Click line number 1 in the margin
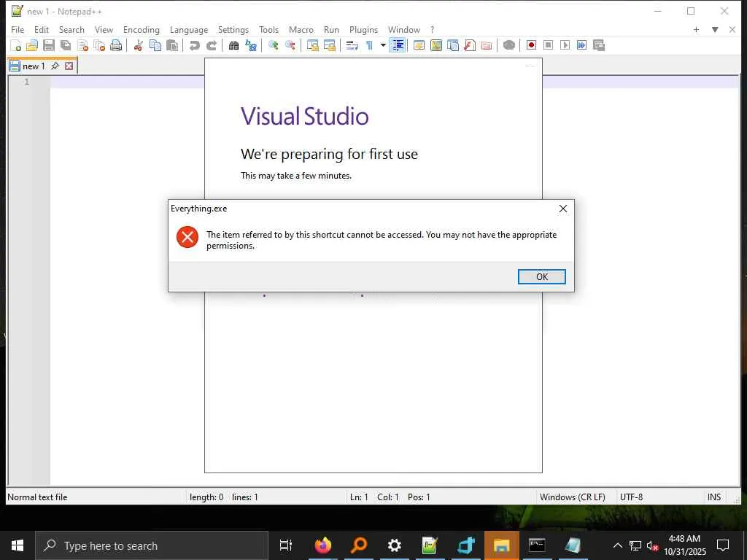The width and height of the screenshot is (747, 560). tap(27, 82)
